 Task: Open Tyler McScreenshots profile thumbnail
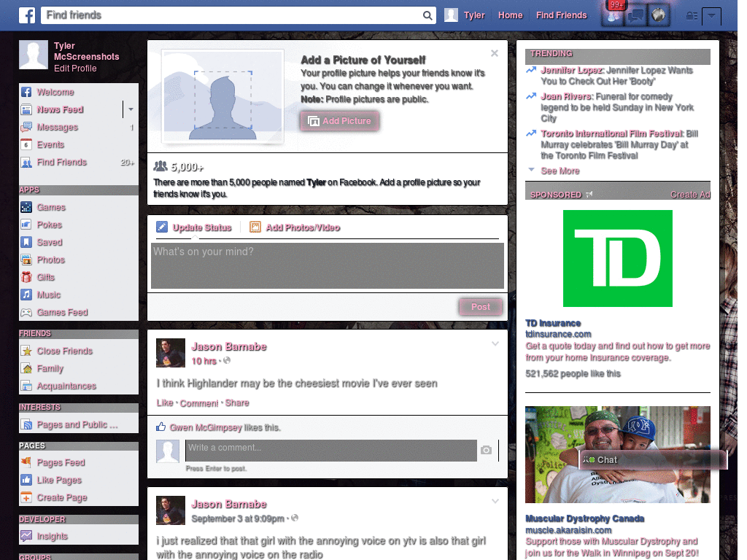pyautogui.click(x=34, y=55)
